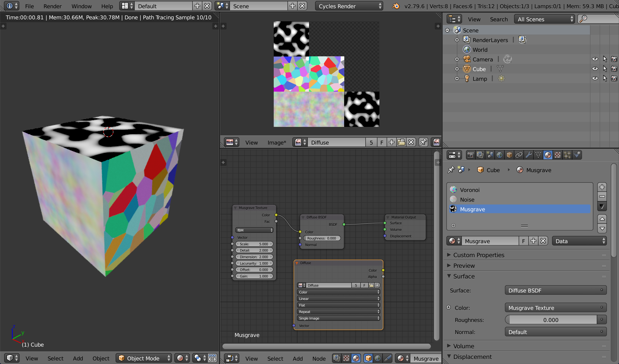Expand the Volume panel
Image resolution: width=619 pixels, height=364 pixels.
[463, 346]
